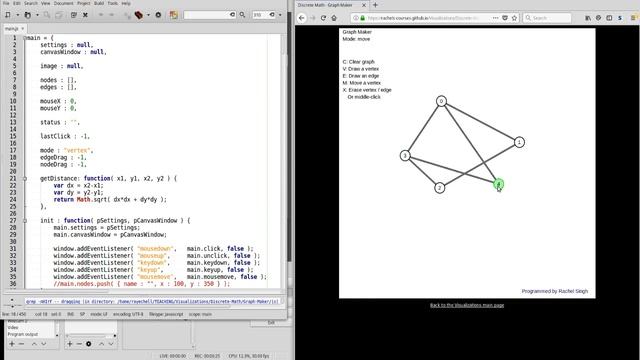Open the recent files dropdown arrow

(x=37, y=15)
